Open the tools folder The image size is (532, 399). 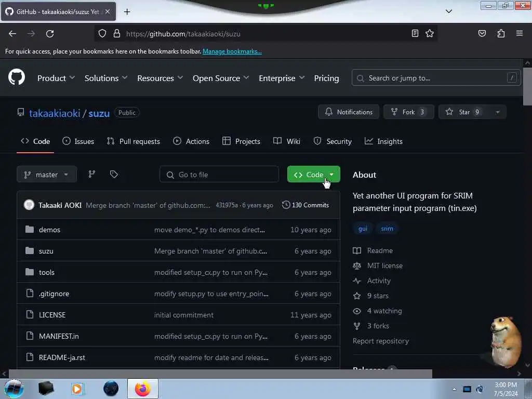[x=46, y=272]
